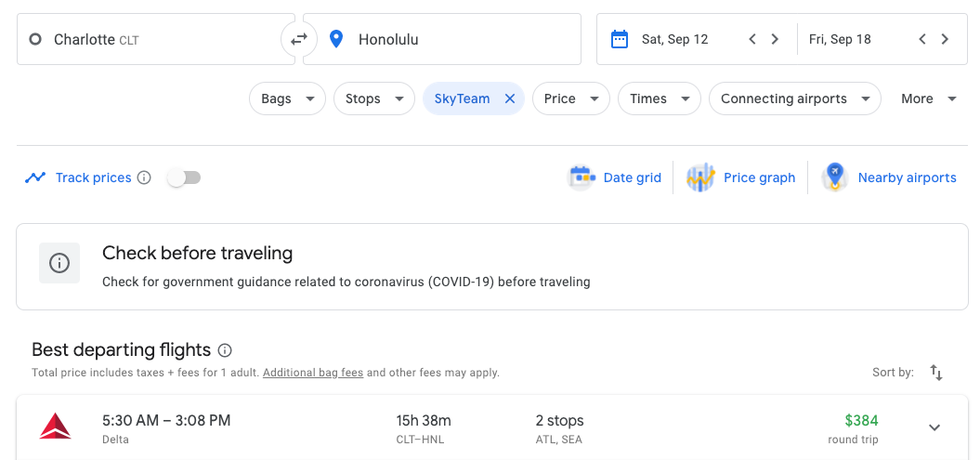Expand the Connecting airports filter
The image size is (980, 460).
(794, 99)
